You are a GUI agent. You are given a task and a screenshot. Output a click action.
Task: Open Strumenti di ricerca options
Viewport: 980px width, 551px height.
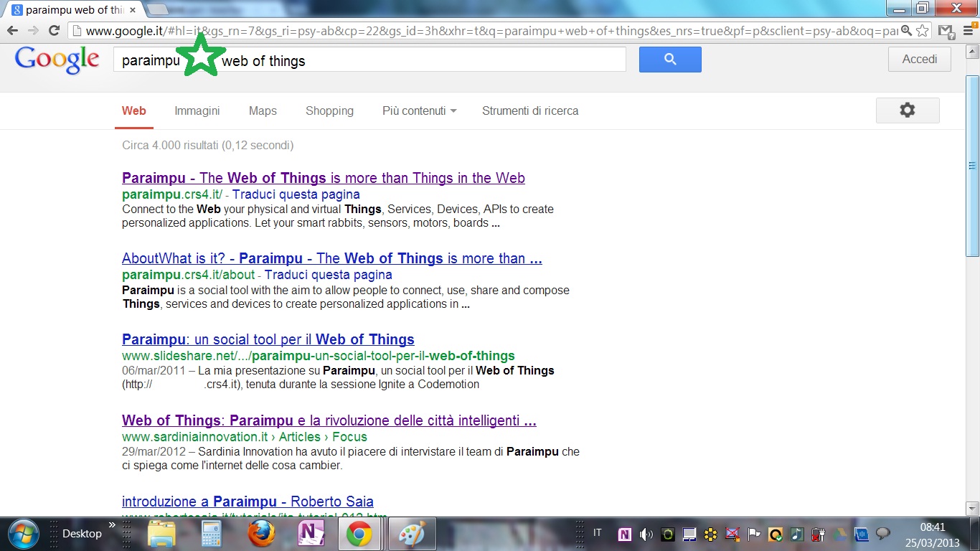pyautogui.click(x=530, y=110)
